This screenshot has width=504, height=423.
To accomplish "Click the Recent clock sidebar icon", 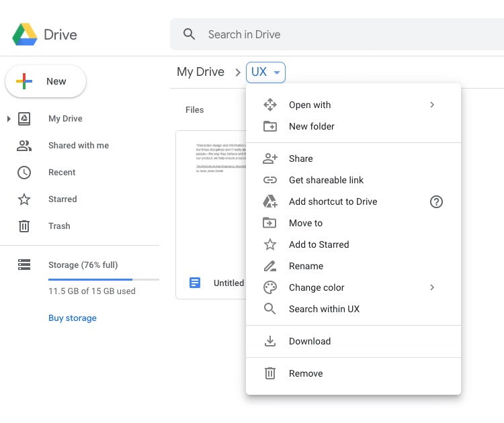I will point(24,173).
